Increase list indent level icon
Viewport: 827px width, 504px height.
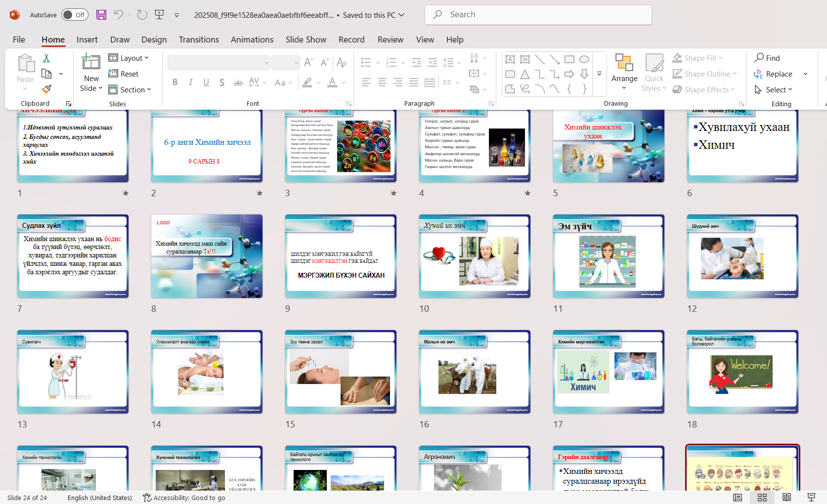click(x=433, y=63)
